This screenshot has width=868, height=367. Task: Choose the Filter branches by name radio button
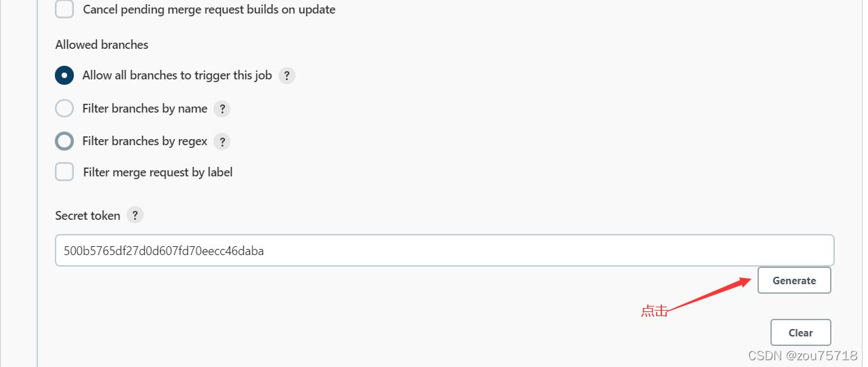pyautogui.click(x=64, y=109)
